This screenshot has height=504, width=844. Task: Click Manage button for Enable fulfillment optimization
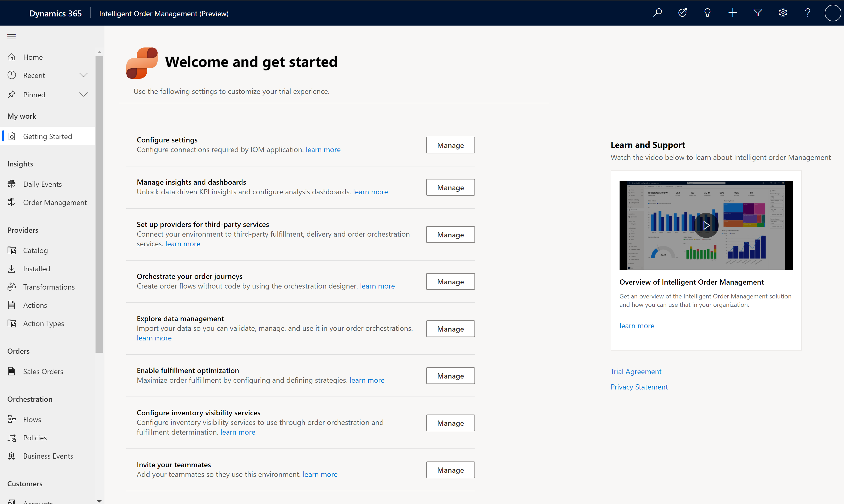pyautogui.click(x=450, y=376)
